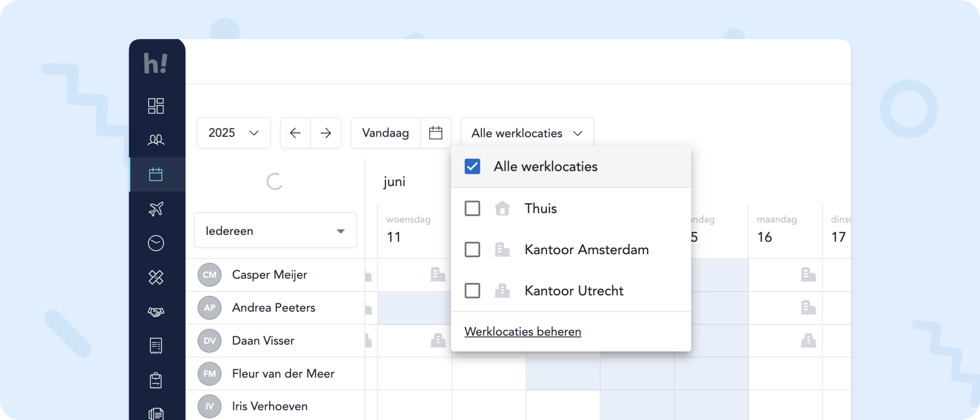Click the Vandaag button

[x=385, y=133]
